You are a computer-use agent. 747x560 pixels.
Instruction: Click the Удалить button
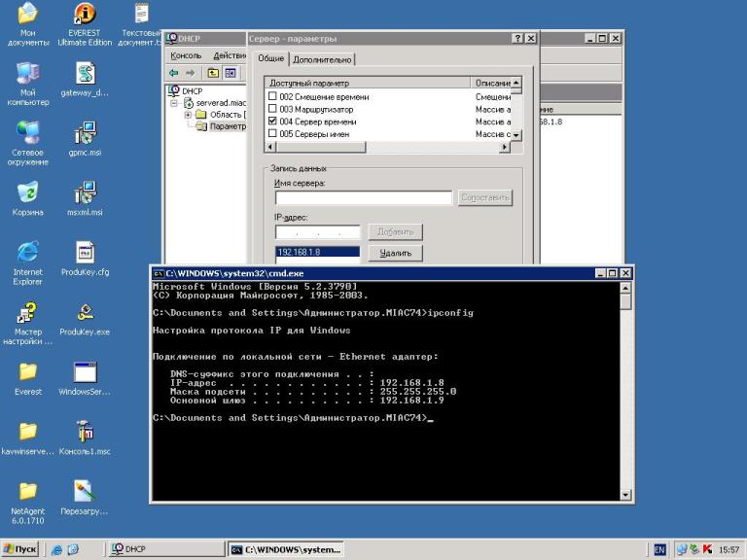tap(396, 253)
